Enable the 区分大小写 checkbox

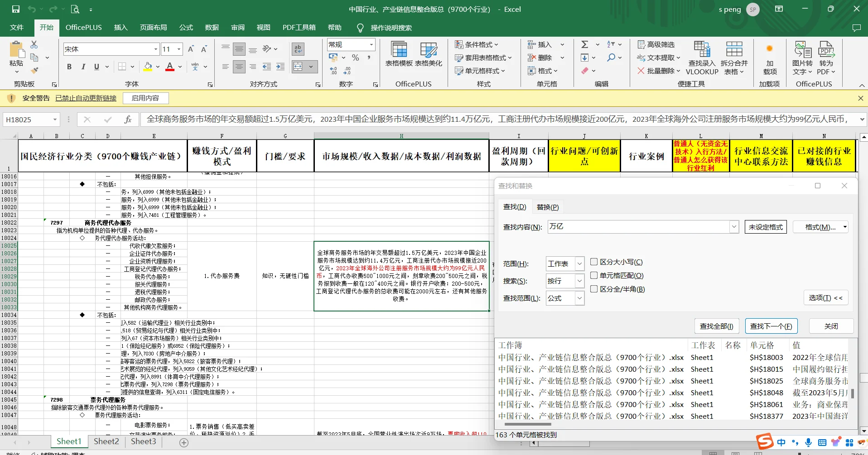(x=594, y=262)
